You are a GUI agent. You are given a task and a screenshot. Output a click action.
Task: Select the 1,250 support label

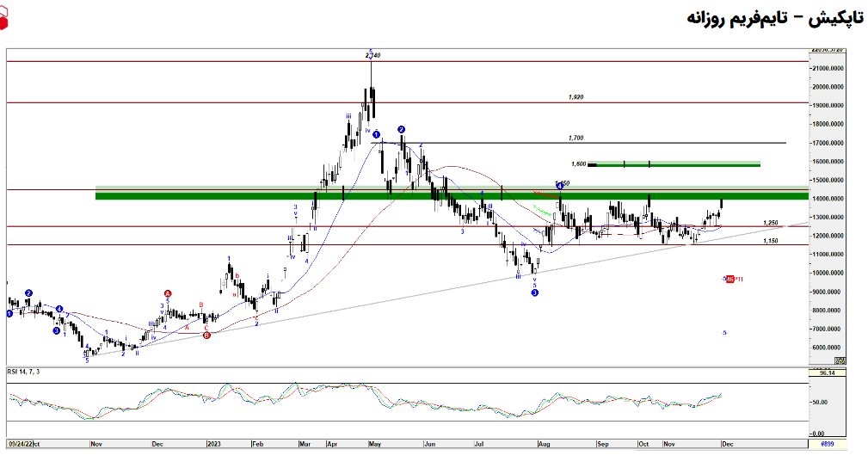coord(771,223)
